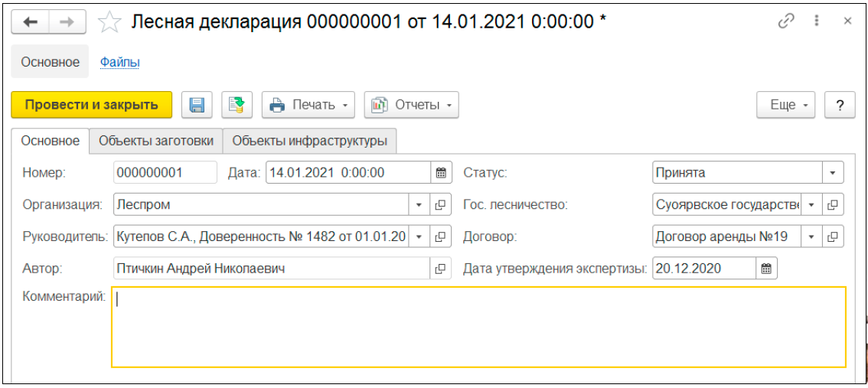Image resolution: width=868 pixels, height=388 pixels.
Task: Switch to Объекты заготовки tab
Action: 155,141
